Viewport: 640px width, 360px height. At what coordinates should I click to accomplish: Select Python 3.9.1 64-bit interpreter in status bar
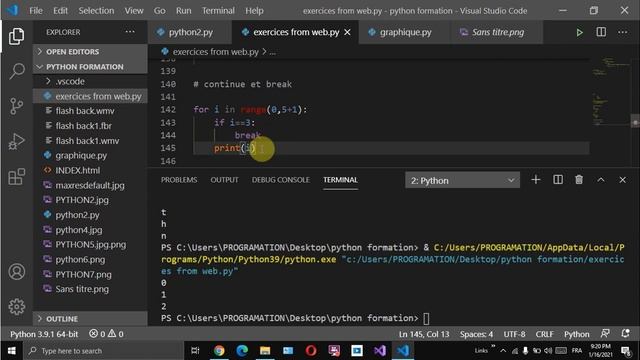coord(44,334)
